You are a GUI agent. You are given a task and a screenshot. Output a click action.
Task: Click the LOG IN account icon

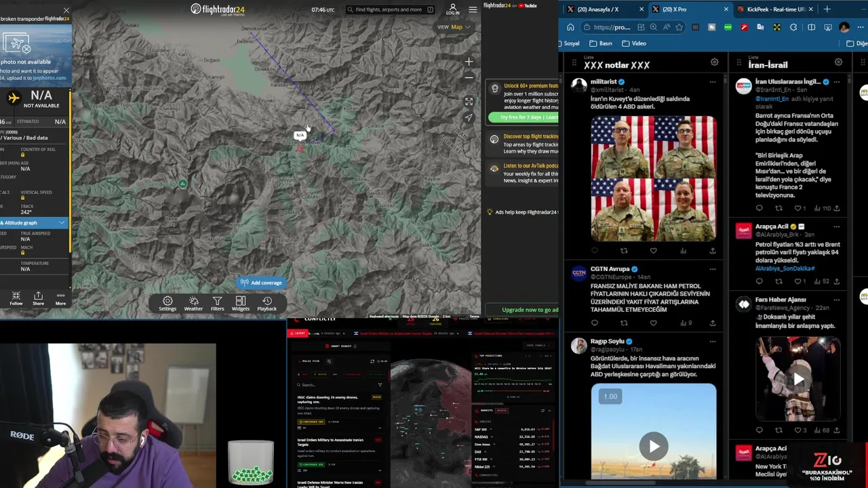(453, 9)
